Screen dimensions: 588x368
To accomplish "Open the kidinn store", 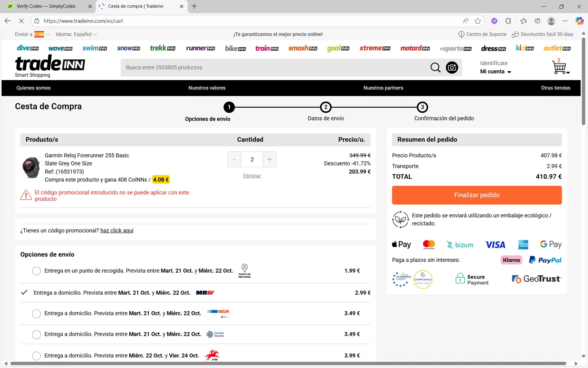I will tap(524, 48).
